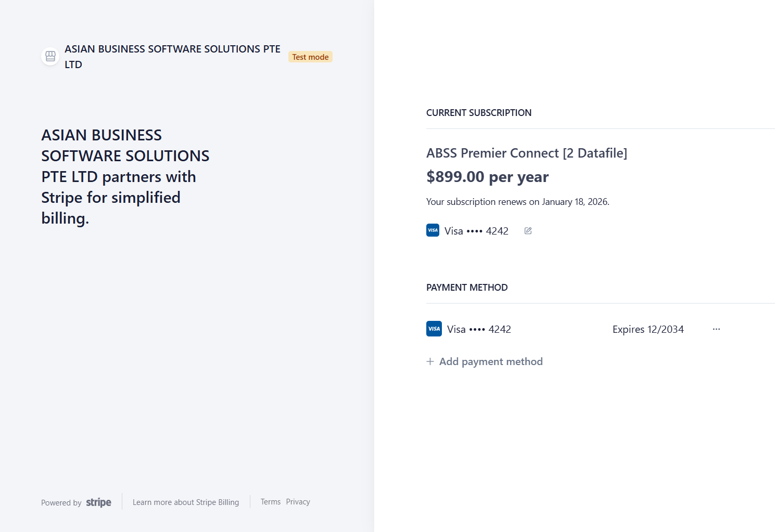Click the 'Expires 12/2034' label
This screenshot has width=775, height=532.
click(x=647, y=329)
